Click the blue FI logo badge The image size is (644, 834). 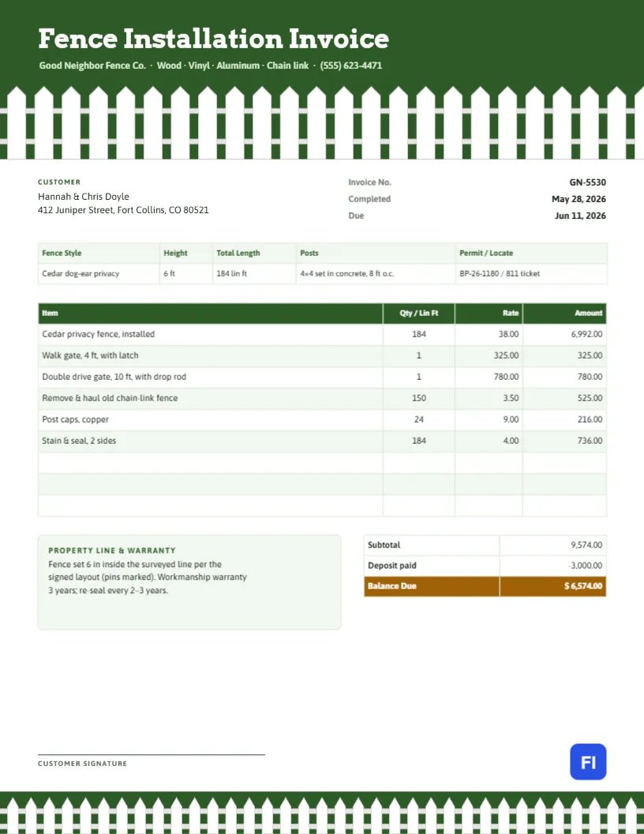click(588, 761)
